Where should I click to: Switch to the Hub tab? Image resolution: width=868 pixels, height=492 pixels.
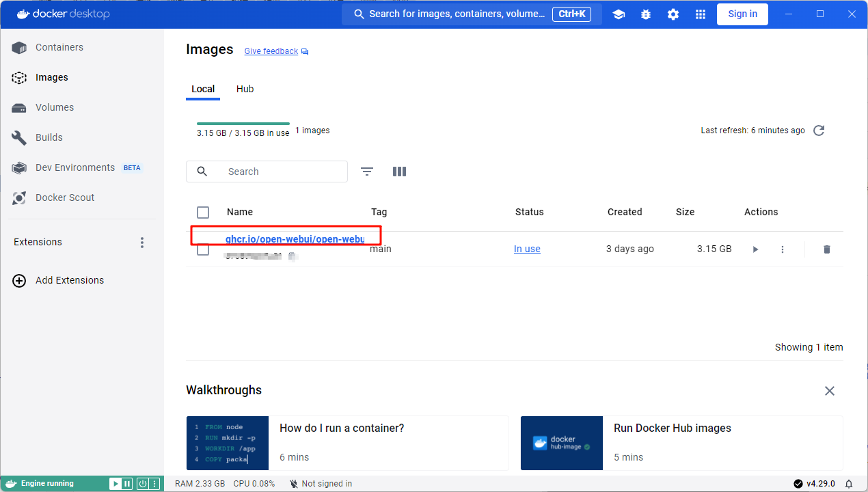click(245, 89)
